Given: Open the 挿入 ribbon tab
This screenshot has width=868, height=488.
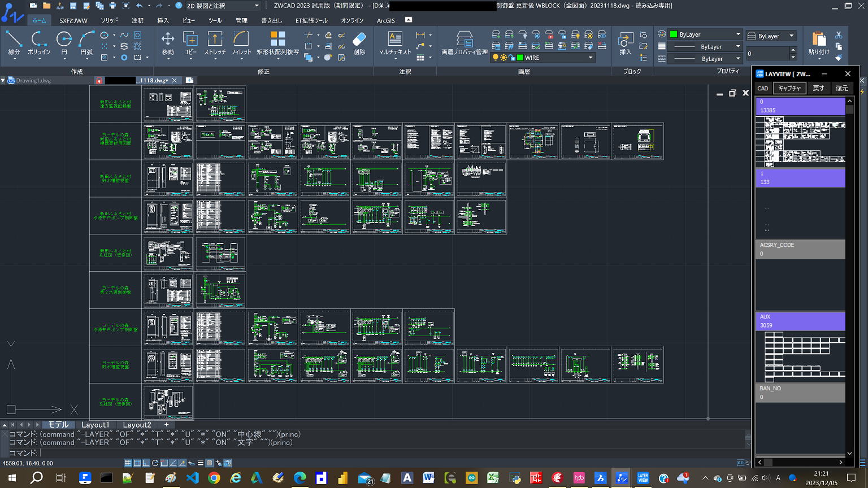Looking at the screenshot, I should 163,20.
